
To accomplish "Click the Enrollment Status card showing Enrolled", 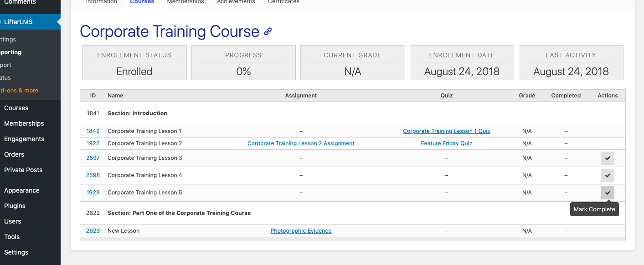I will 134,63.
